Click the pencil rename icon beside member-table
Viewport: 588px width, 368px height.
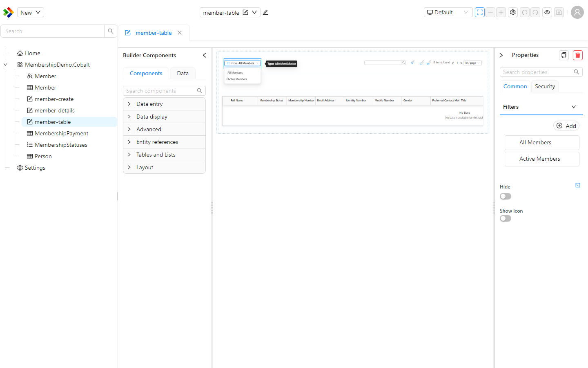[265, 12]
